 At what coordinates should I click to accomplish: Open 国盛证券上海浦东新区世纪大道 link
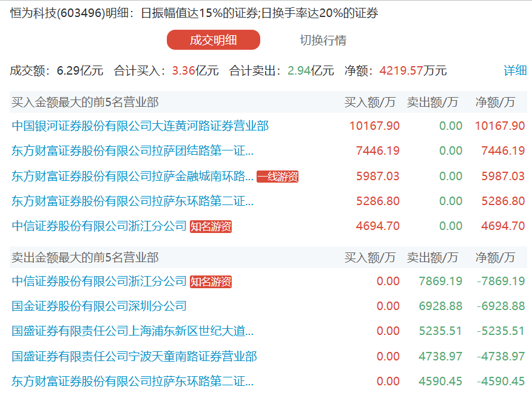[x=133, y=331]
